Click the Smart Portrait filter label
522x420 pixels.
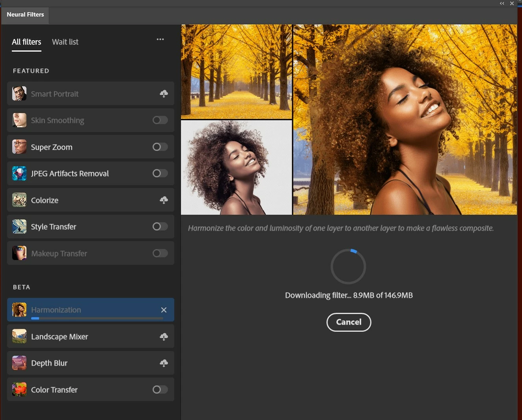tap(55, 94)
